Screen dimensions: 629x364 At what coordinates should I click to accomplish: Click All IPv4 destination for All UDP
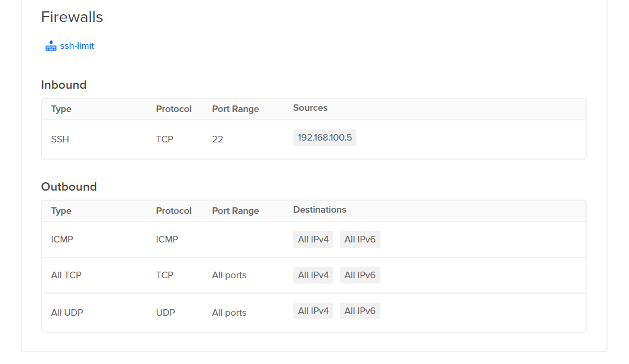pyautogui.click(x=313, y=311)
